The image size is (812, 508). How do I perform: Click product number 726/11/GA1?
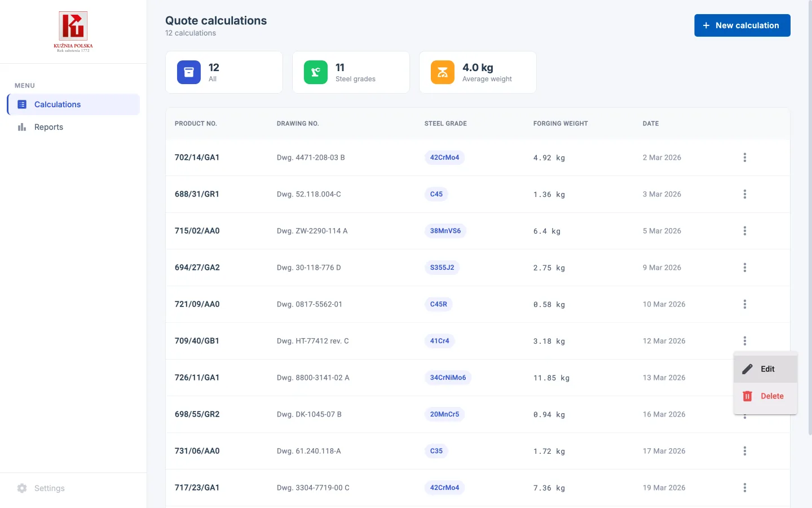coord(197,378)
